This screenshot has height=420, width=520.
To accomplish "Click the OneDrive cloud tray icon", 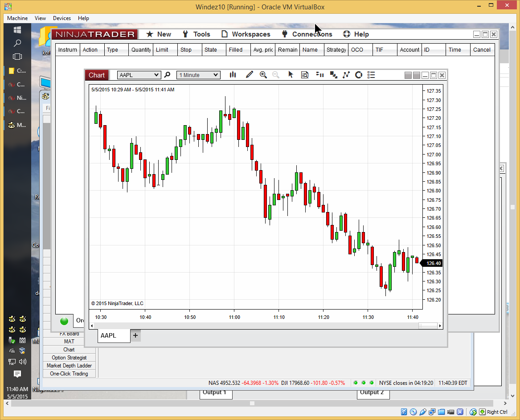I will click(12, 351).
